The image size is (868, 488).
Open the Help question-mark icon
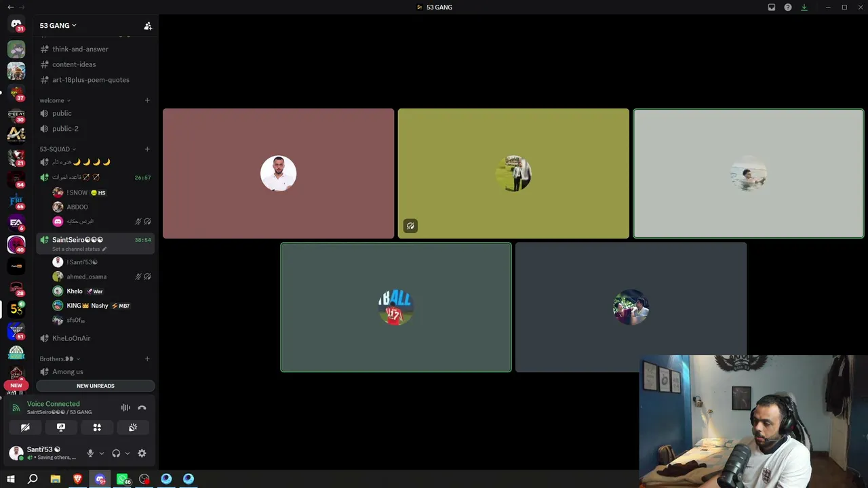tap(788, 7)
